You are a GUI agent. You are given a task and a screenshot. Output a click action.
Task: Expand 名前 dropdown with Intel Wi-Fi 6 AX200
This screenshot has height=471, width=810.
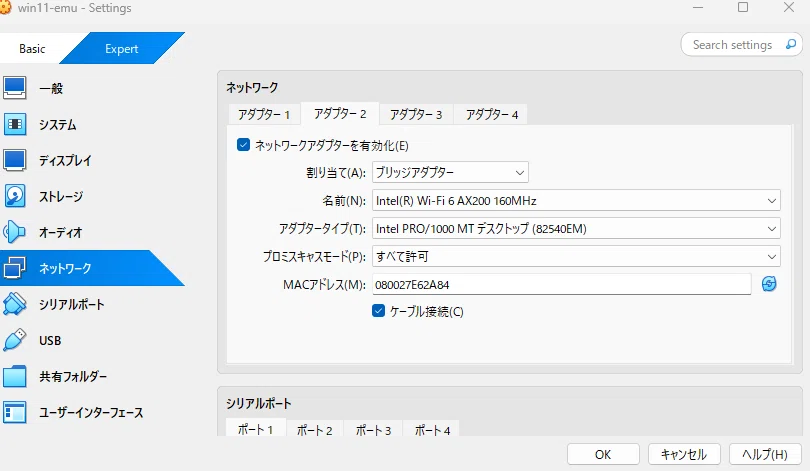pos(576,200)
